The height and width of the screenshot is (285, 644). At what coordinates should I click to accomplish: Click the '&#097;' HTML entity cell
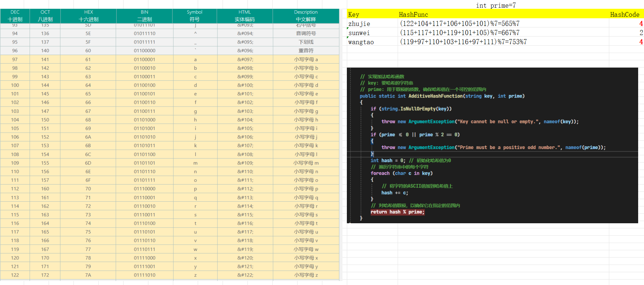(x=245, y=59)
